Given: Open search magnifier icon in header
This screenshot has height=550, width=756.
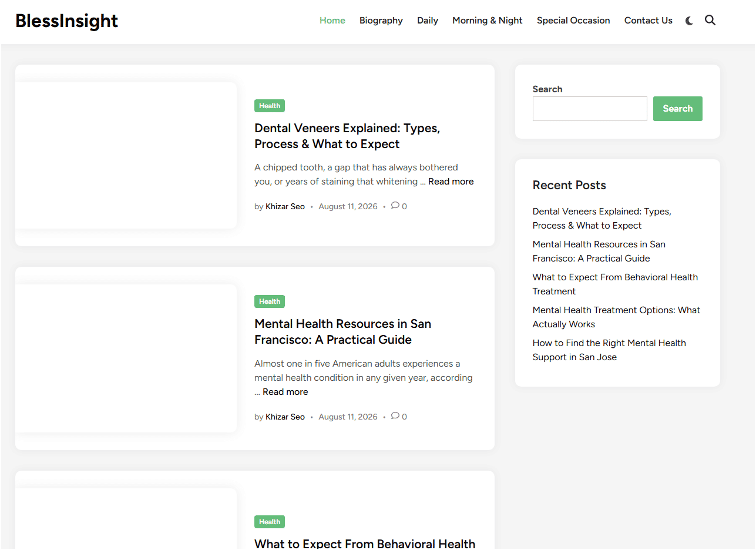Looking at the screenshot, I should coord(710,21).
